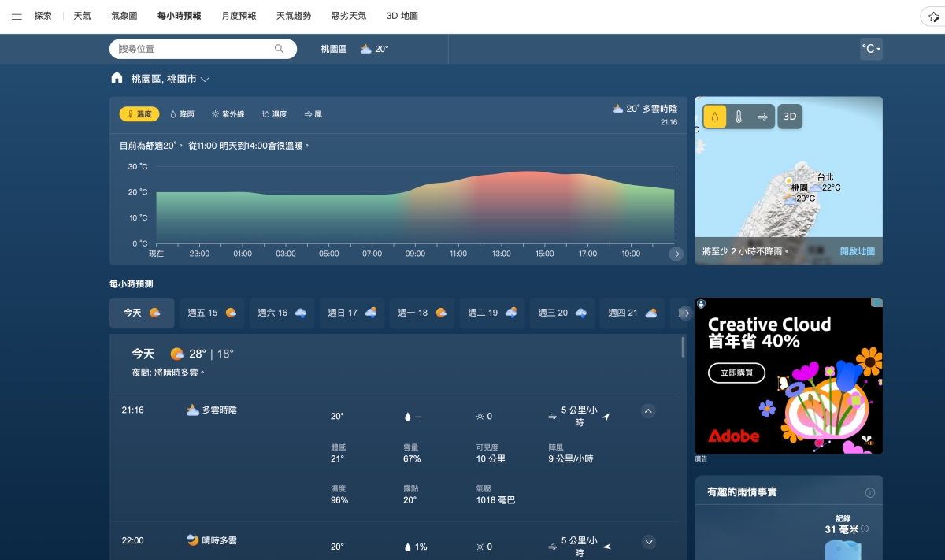Expand the 22:00 hourly details
This screenshot has height=560, width=945.
(649, 541)
